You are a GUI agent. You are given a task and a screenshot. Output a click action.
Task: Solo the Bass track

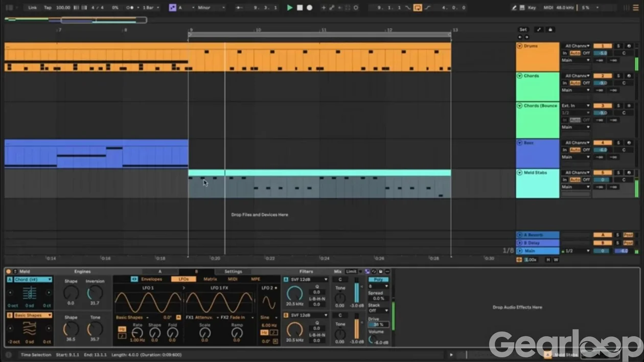(x=618, y=143)
